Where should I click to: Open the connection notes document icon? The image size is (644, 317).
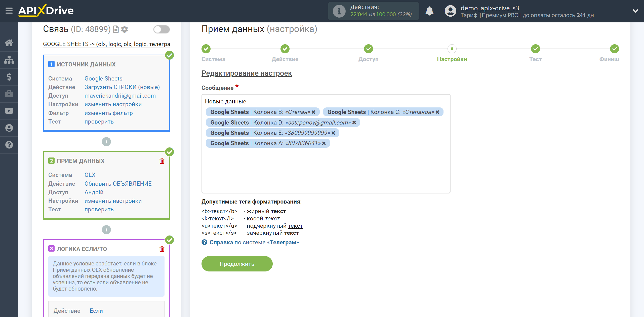[x=116, y=29]
